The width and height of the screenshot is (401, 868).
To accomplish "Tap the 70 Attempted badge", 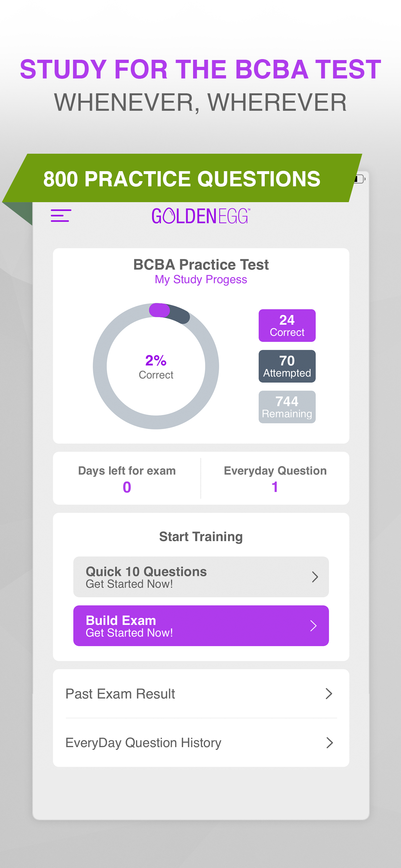I will point(287,366).
